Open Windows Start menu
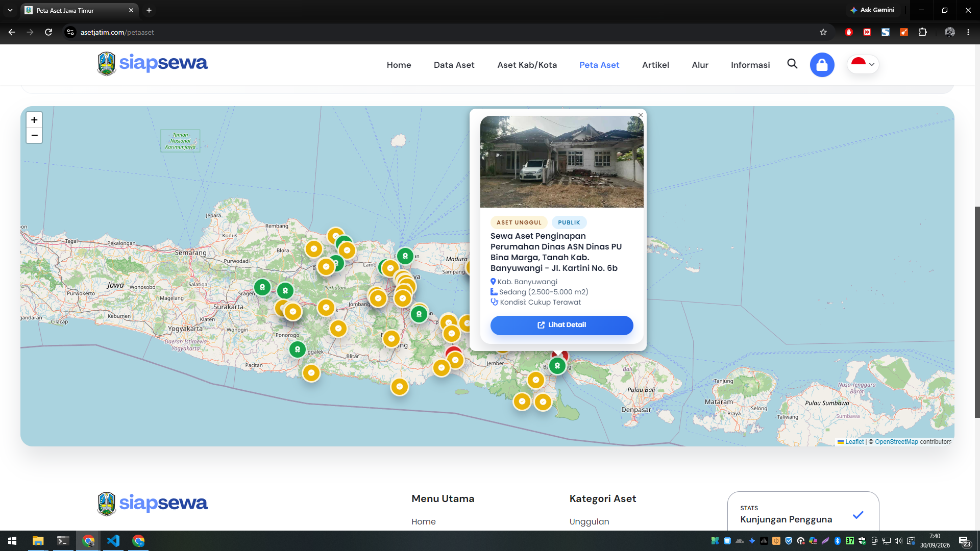The image size is (980, 551). (12, 541)
